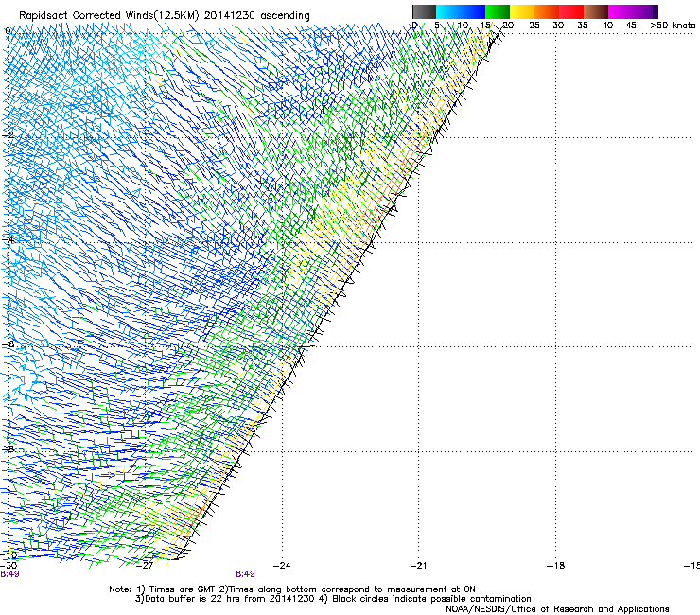Click the purple '8:49' time label left of -24
Screen dimensions: 700x615
tap(245, 574)
